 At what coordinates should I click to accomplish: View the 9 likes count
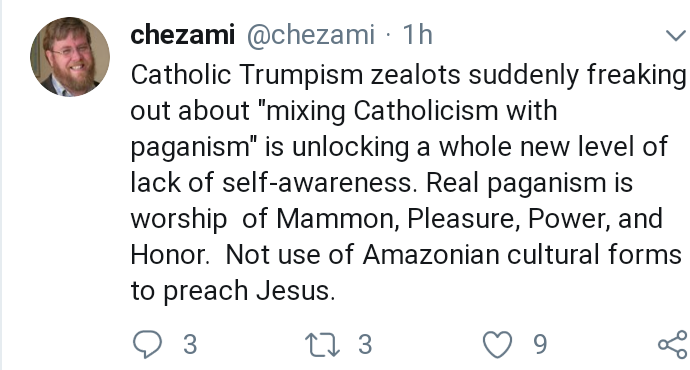coord(540,344)
